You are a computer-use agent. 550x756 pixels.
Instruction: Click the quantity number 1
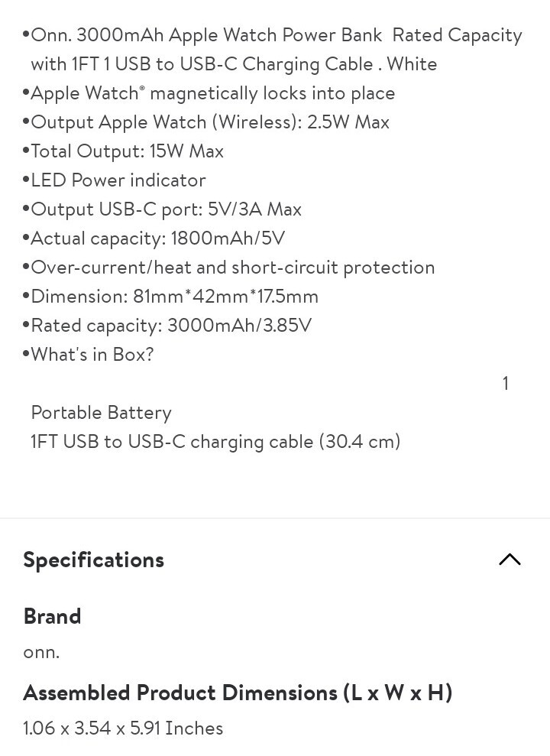505,384
